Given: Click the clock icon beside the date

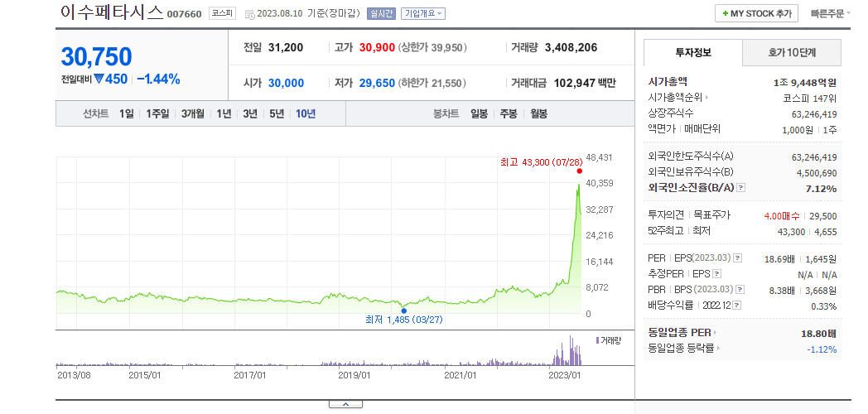Looking at the screenshot, I should 249,14.
